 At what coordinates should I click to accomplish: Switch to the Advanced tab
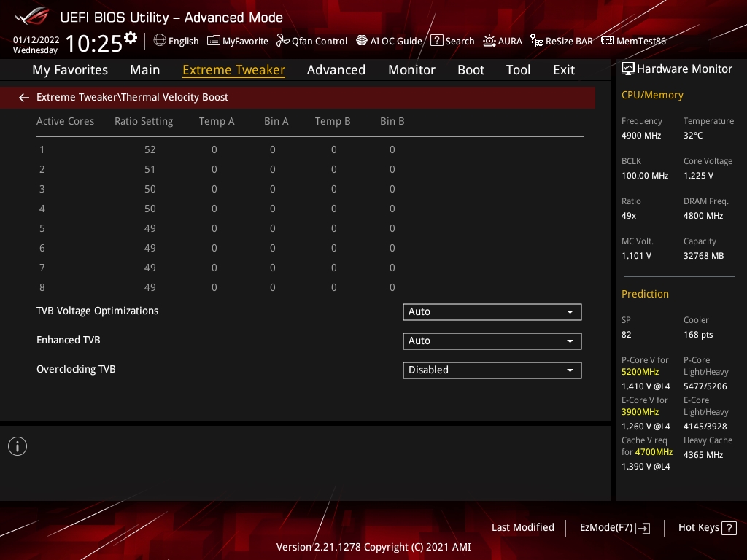pos(336,70)
